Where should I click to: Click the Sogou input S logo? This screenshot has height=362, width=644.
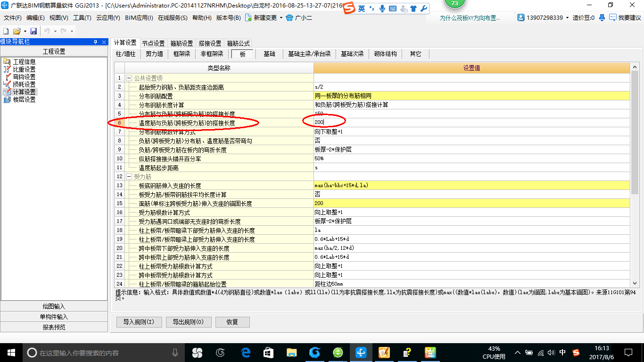coord(349,8)
